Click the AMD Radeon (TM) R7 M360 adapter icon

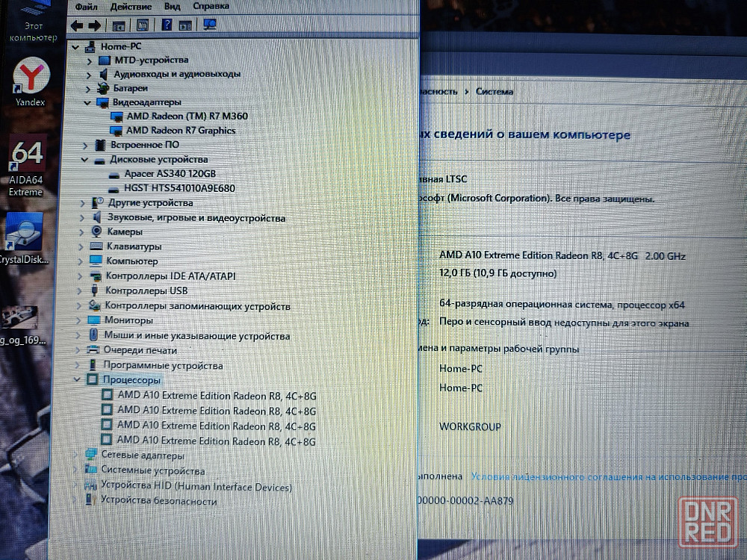[x=117, y=116]
